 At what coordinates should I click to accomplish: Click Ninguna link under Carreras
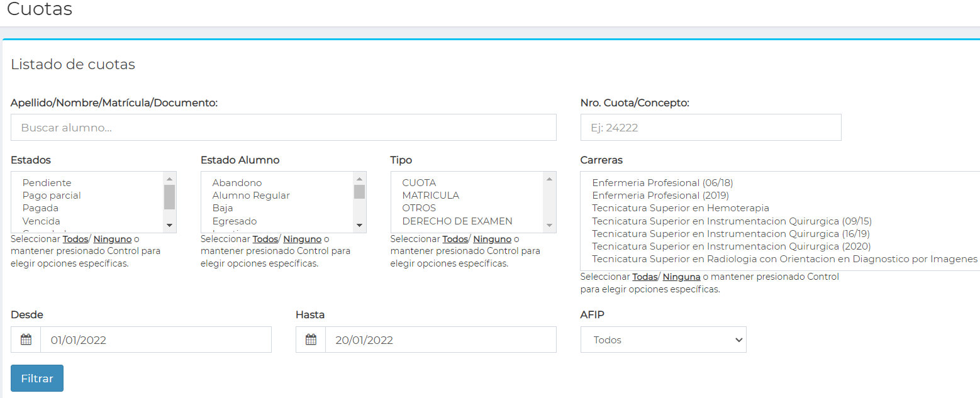(682, 277)
